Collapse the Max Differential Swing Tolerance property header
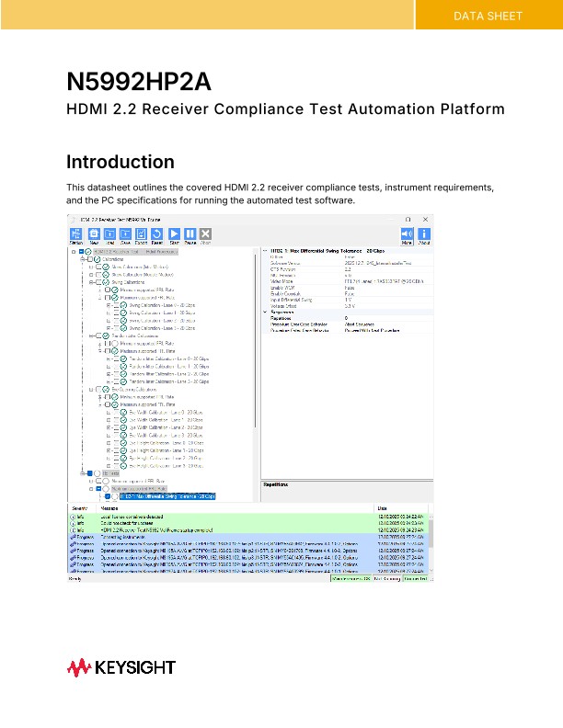Screen dimensions: 563x728 265,251
